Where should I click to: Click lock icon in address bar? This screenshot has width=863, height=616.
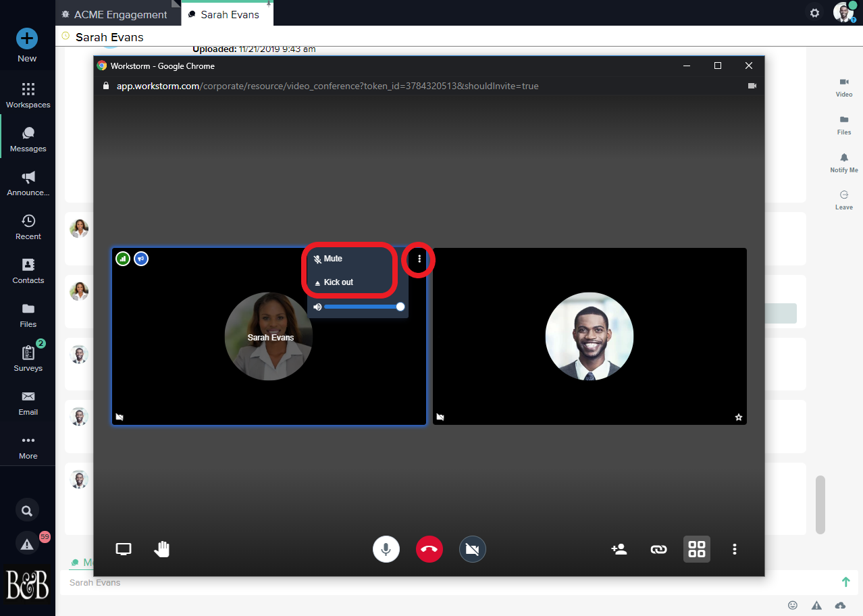(105, 86)
